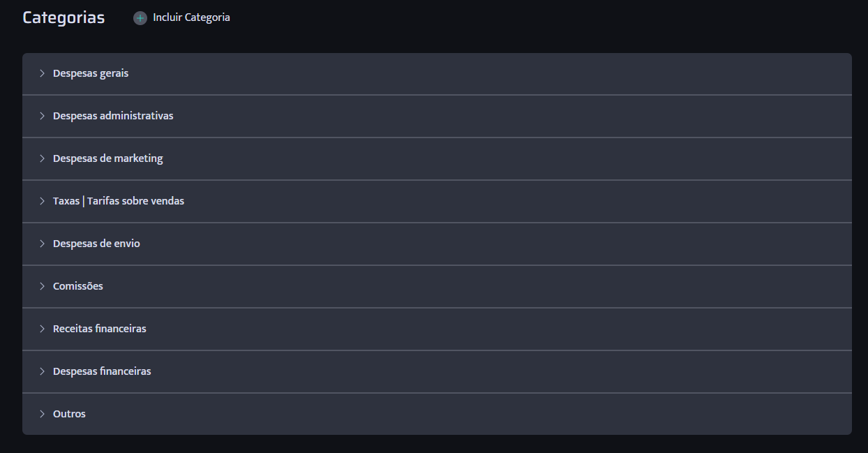Click chevron beside Receitas financeiras
868x453 pixels.
coord(42,329)
